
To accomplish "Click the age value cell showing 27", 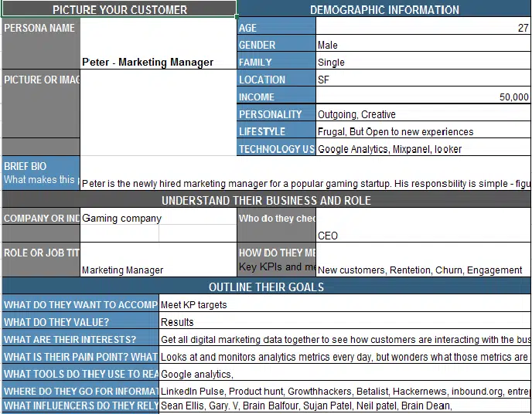I will pos(423,28).
